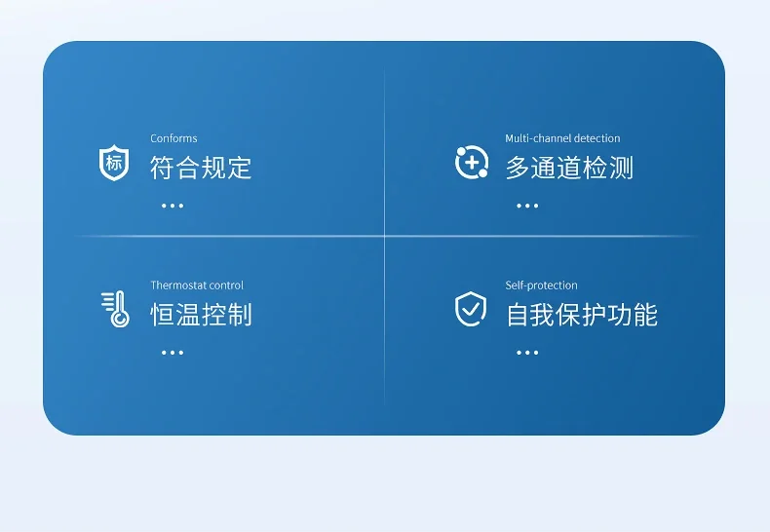The width and height of the screenshot is (770, 532).
Task: Click the Thermostat control label
Action: (x=197, y=285)
